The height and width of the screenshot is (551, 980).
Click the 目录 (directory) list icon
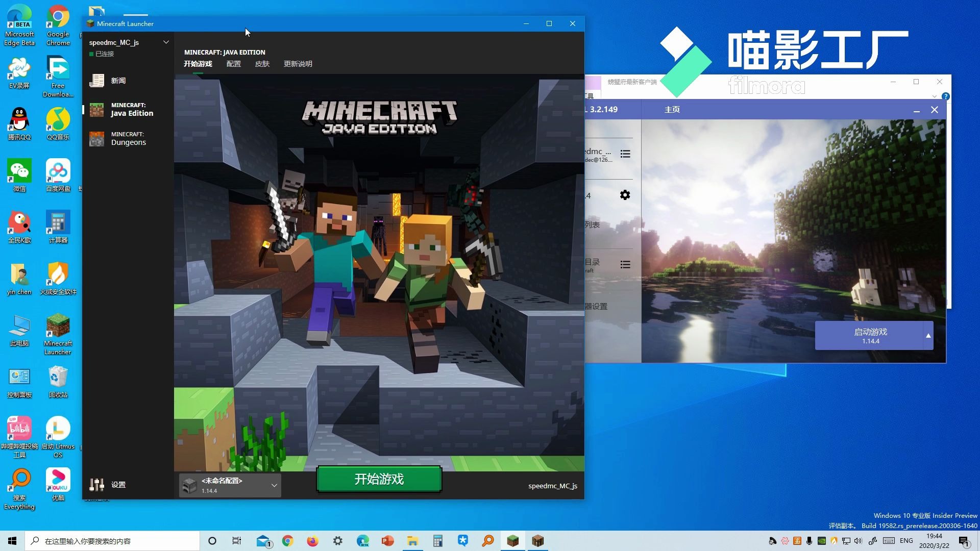coord(625,264)
